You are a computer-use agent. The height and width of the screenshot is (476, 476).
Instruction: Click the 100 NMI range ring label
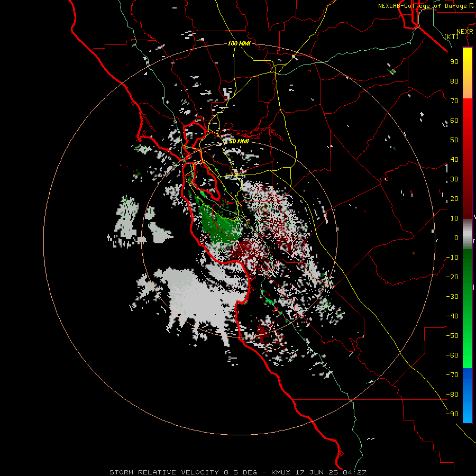click(239, 43)
